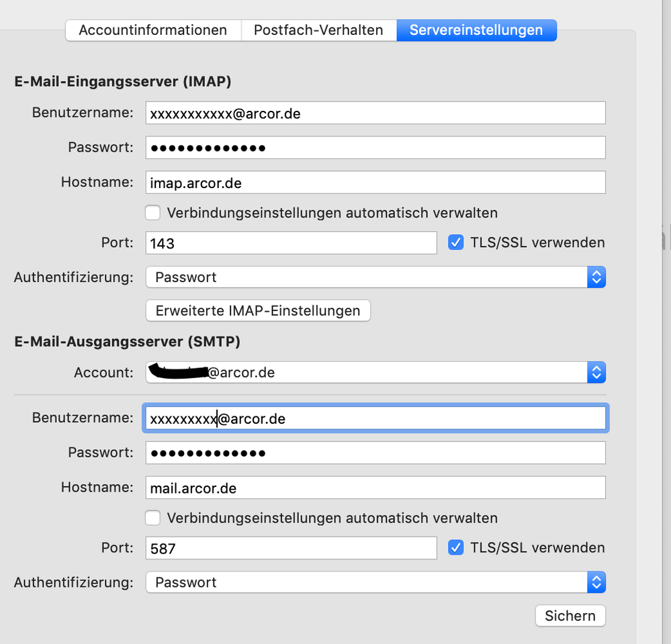Switch to the Postfach-Verhalten tab
The height and width of the screenshot is (644, 671).
318,30
